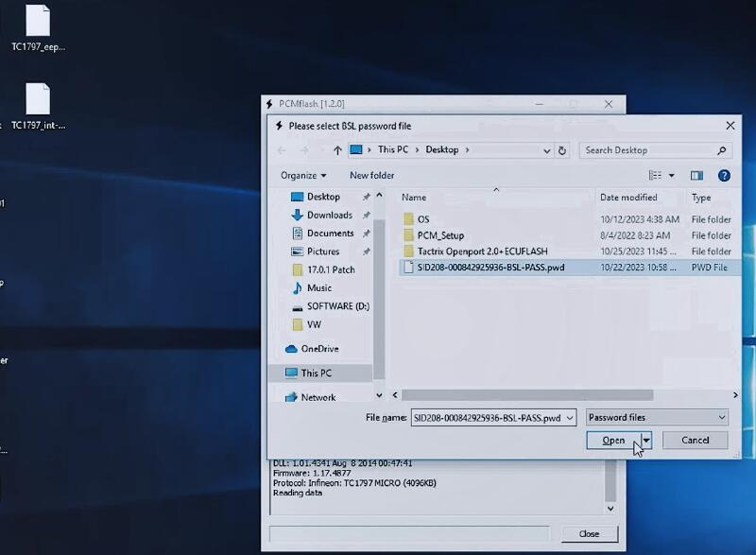
Task: Open the file dialog Help icon
Action: [724, 175]
